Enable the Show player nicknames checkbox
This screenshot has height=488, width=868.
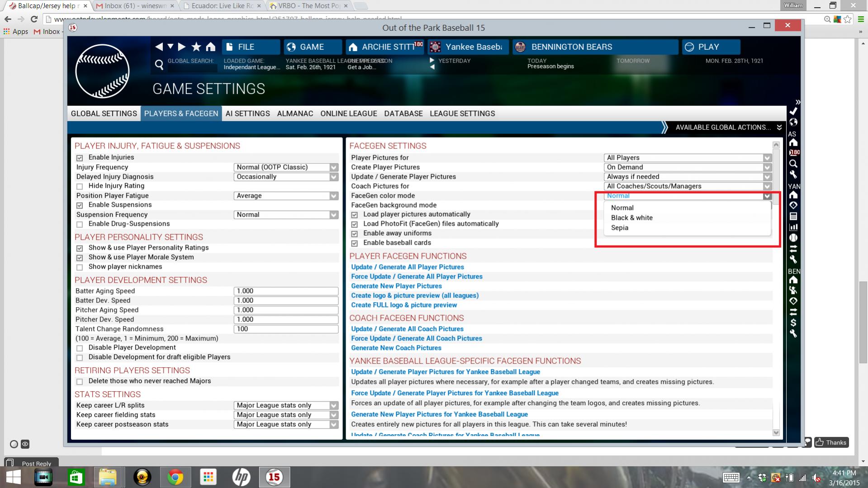click(x=80, y=267)
